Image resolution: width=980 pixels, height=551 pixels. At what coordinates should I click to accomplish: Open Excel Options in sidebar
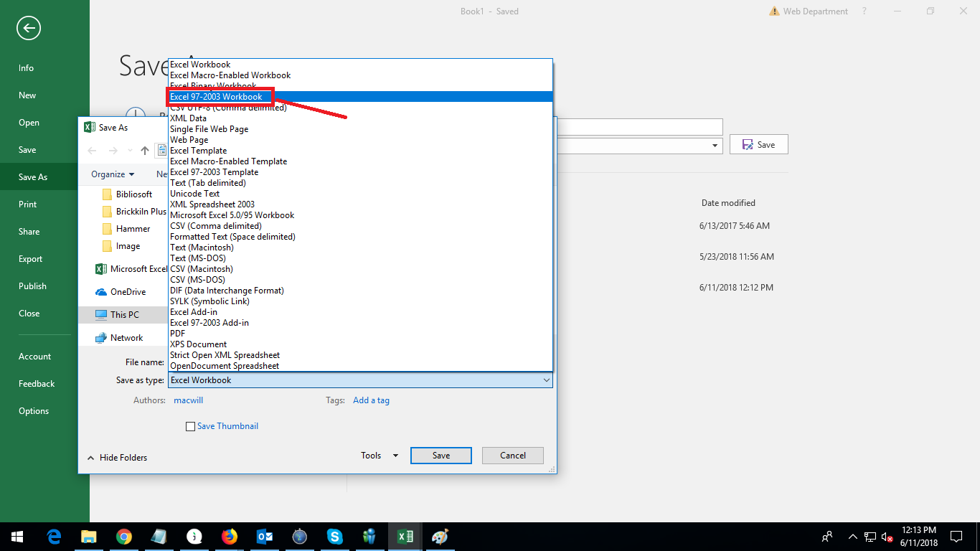pyautogui.click(x=44, y=411)
